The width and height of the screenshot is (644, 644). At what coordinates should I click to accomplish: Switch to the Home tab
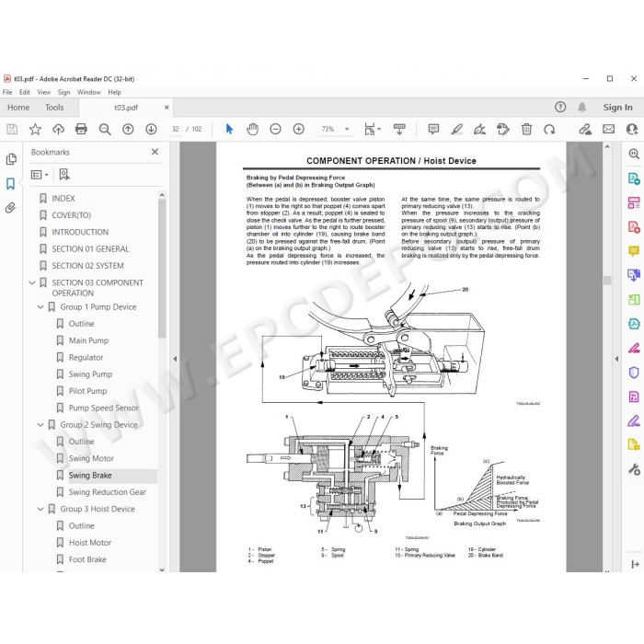tap(18, 108)
